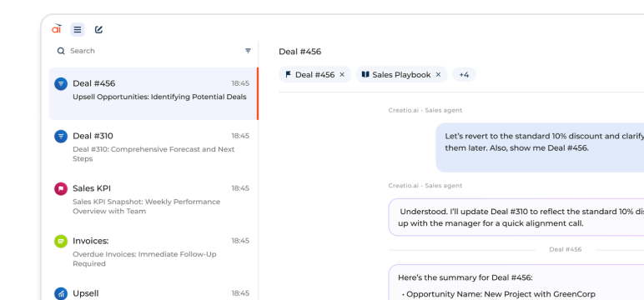The width and height of the screenshot is (644, 300).
Task: Open the Invoices: conversation title
Action: [x=91, y=241]
